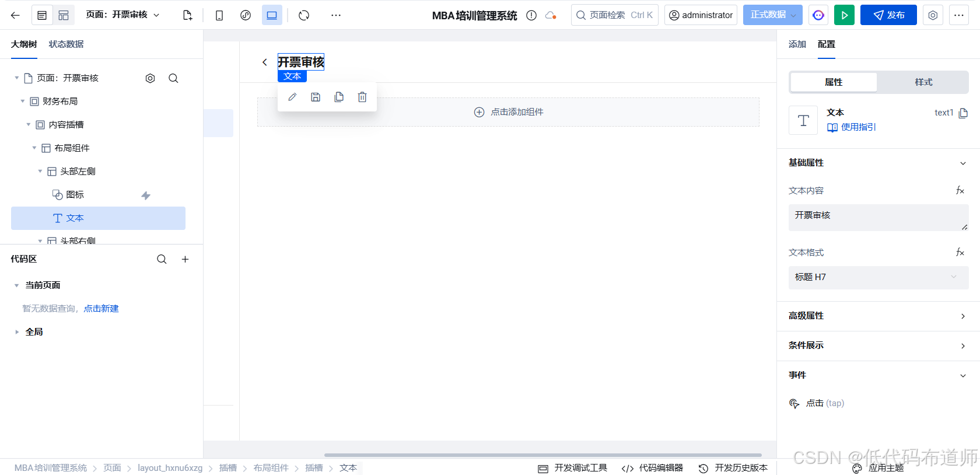Select the 样式 tab
Screen dimensions: 980x475
(x=923, y=82)
